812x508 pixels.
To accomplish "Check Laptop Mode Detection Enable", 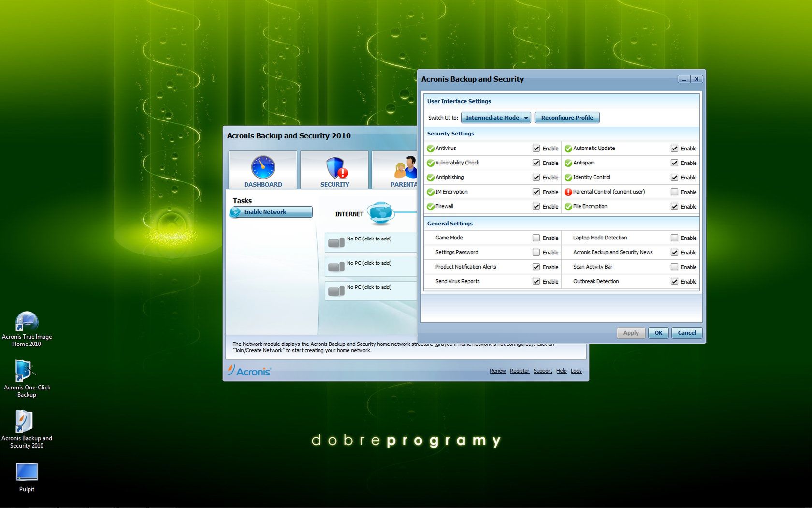I will (674, 238).
